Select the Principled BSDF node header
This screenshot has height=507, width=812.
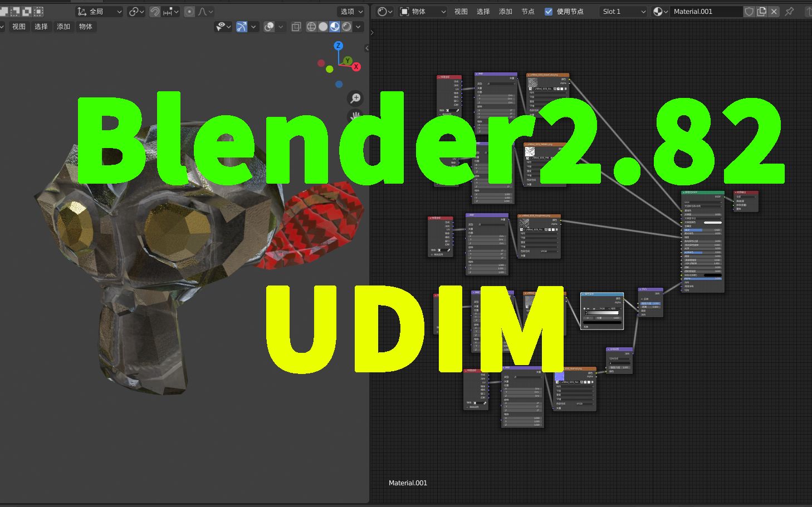click(x=703, y=193)
